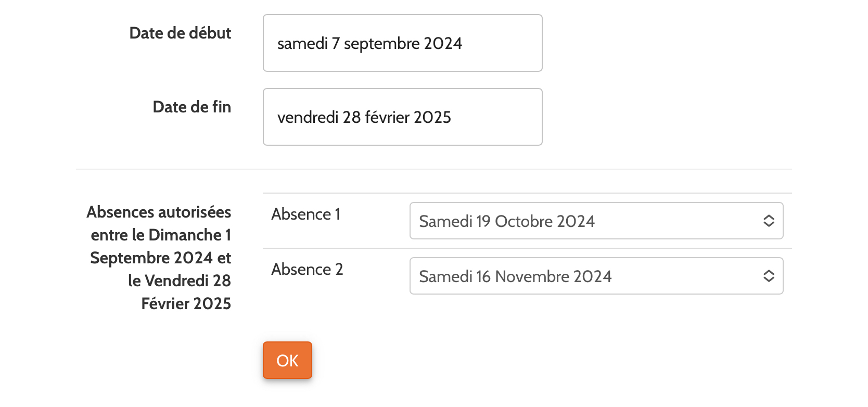The width and height of the screenshot is (868, 407).
Task: Click the "Février 2025" text in absences label
Action: (186, 304)
